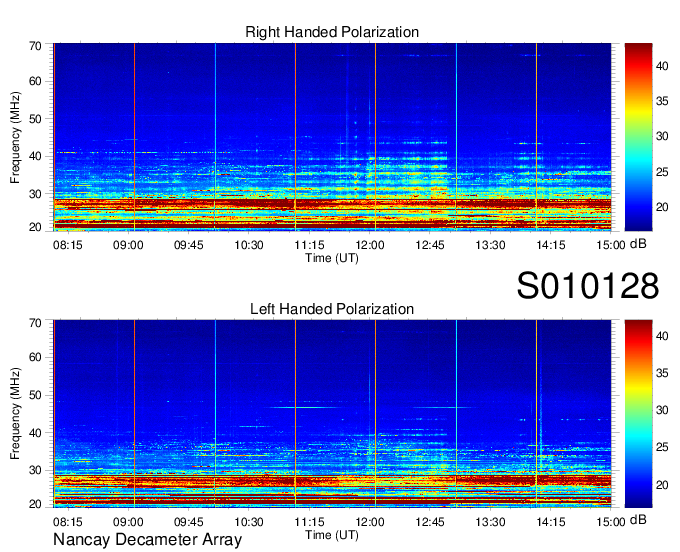
Task: Click the top plot's 'Frequency (MHz)' label
Action: coord(15,137)
